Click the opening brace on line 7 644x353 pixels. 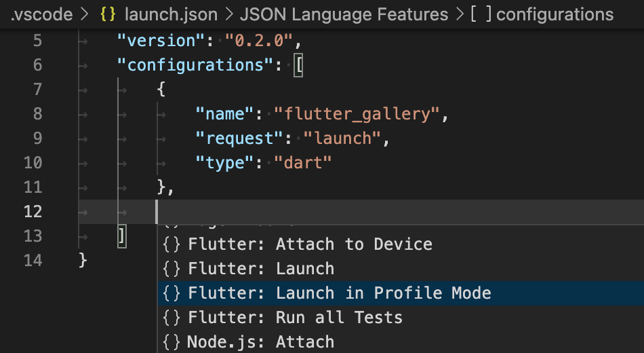pyautogui.click(x=161, y=90)
